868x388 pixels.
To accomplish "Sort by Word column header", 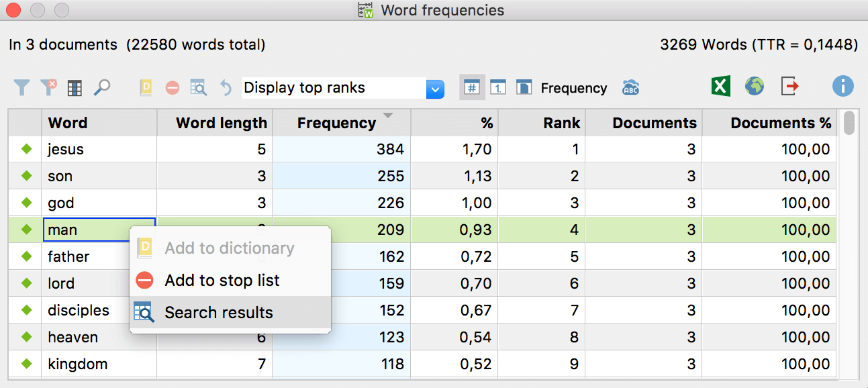I will point(99,123).
